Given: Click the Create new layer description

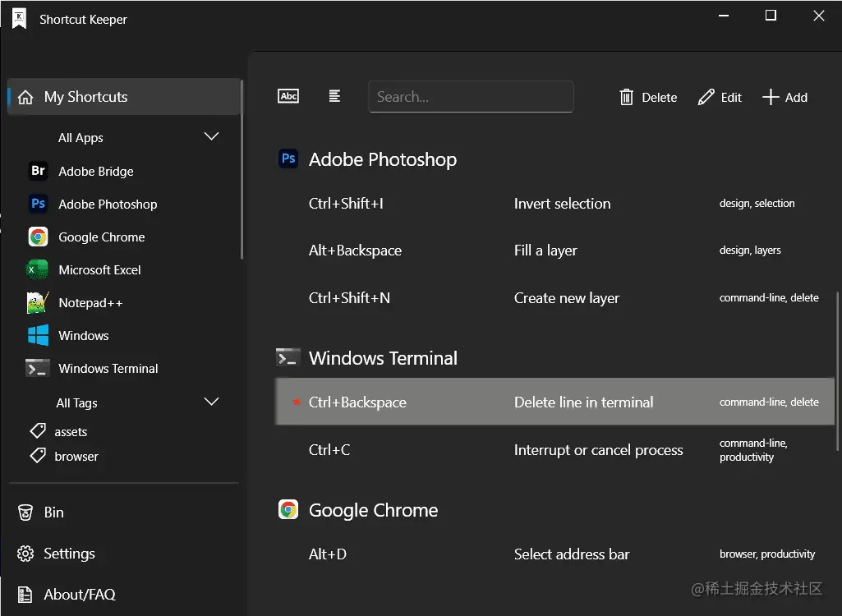Looking at the screenshot, I should pyautogui.click(x=567, y=297).
